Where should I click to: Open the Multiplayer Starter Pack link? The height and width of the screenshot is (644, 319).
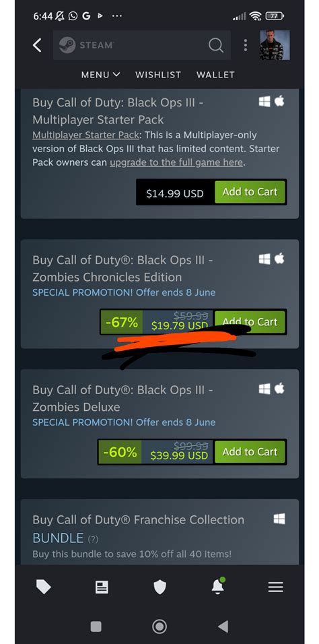pos(85,135)
